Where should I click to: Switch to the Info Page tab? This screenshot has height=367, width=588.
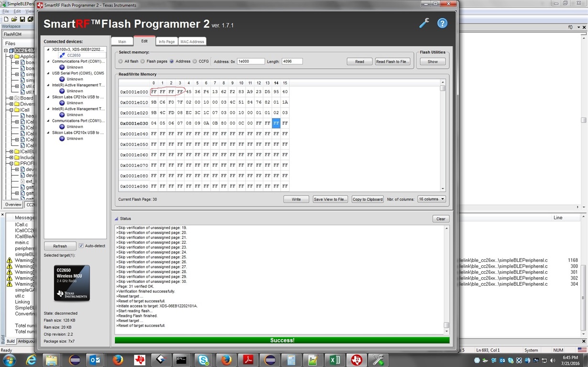tap(167, 42)
